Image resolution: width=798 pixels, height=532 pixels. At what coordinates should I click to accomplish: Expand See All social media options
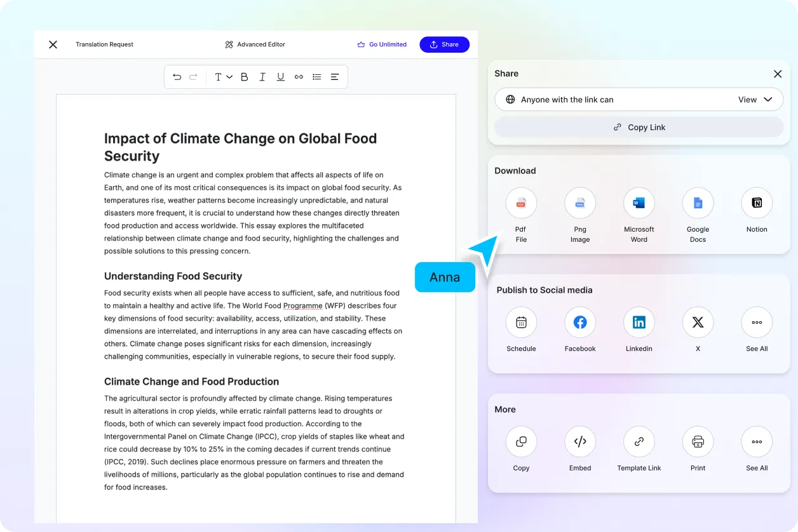point(757,322)
